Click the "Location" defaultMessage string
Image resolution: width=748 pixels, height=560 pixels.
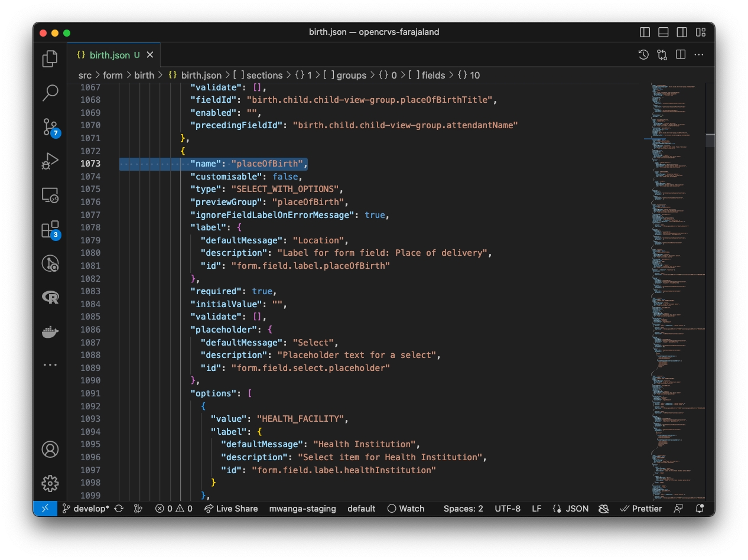pyautogui.click(x=318, y=240)
